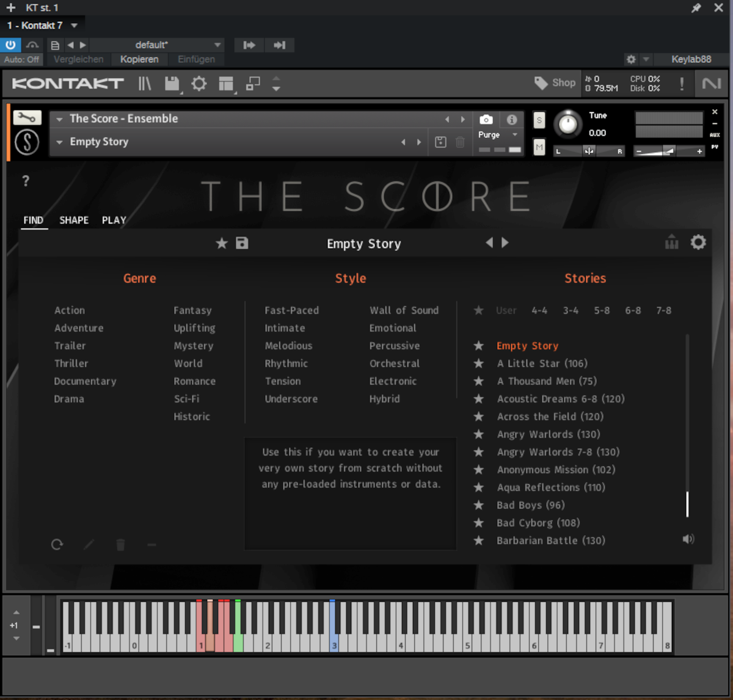Go to the previous story arrow beside Empty Story title
The image size is (733, 700).
coord(489,242)
